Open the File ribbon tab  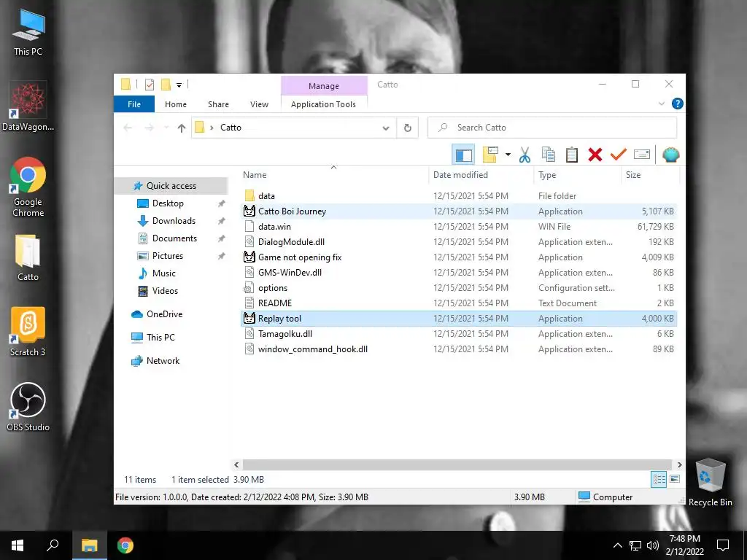coord(134,104)
